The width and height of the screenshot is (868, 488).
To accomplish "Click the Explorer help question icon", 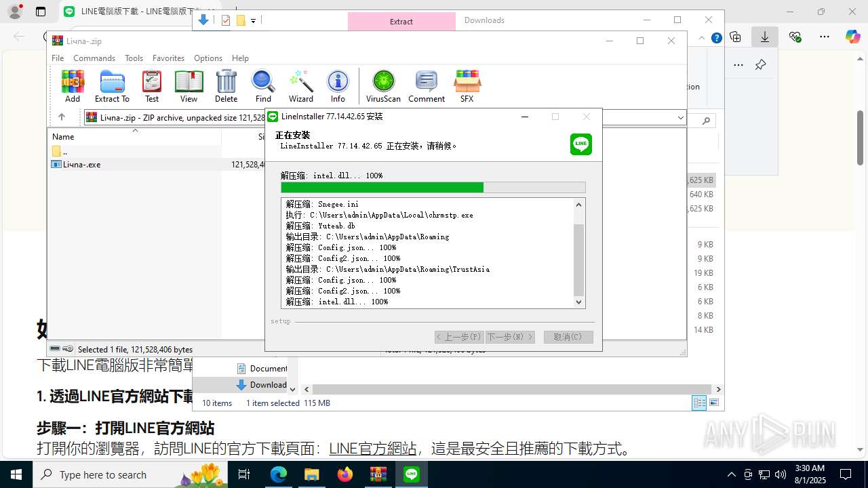I will [x=716, y=39].
